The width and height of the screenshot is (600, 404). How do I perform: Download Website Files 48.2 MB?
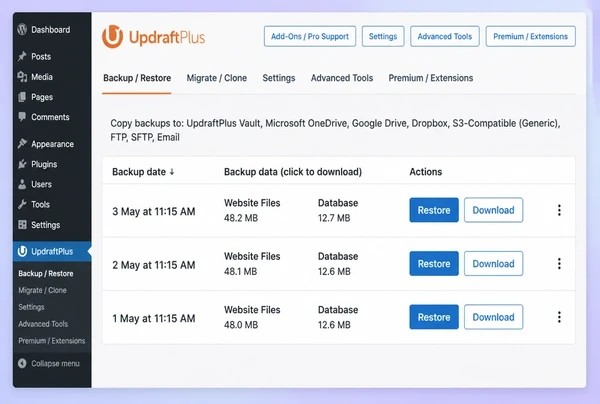(252, 210)
